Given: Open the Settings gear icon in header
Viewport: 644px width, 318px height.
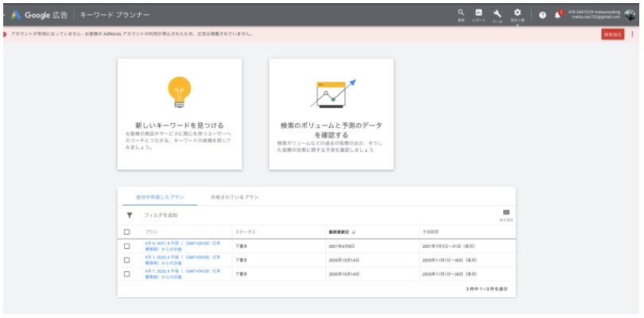Looking at the screenshot, I should pos(517,14).
